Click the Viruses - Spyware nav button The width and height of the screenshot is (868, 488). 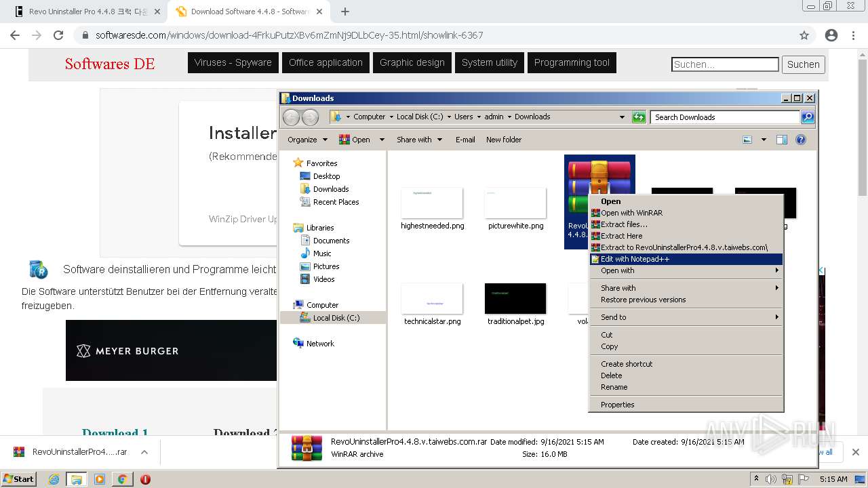click(233, 62)
